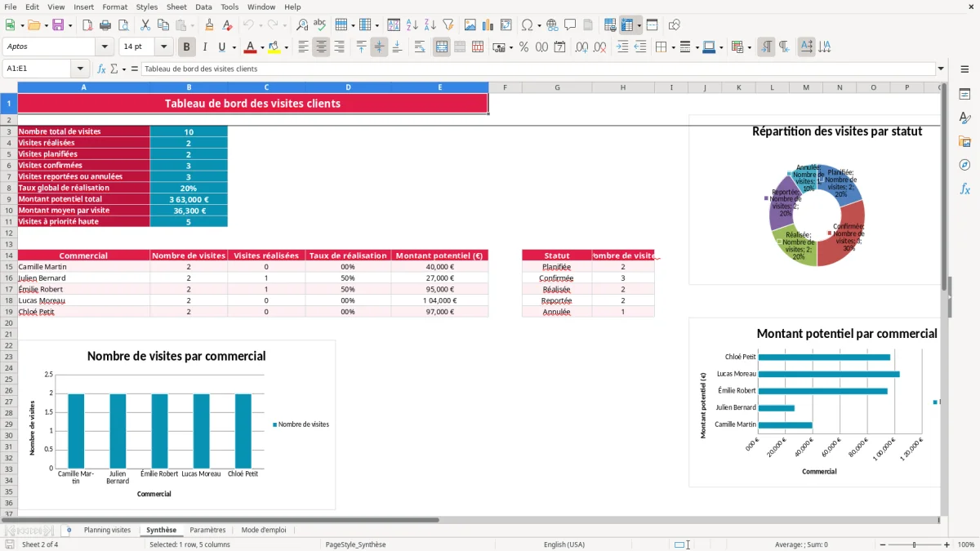980x551 pixels.
Task: Open the Conditional Formatting dropdown arrow
Action: coord(749,47)
